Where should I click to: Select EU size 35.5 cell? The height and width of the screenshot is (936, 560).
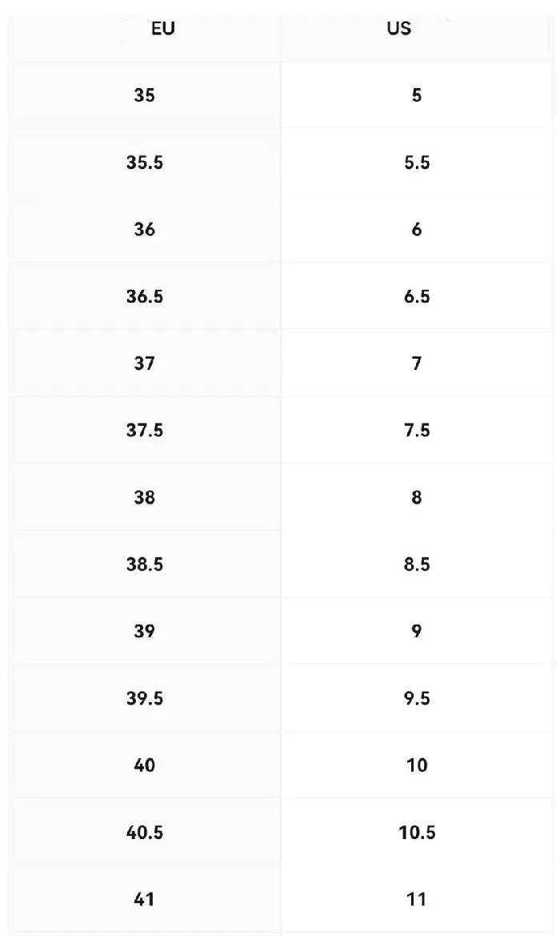click(x=144, y=163)
